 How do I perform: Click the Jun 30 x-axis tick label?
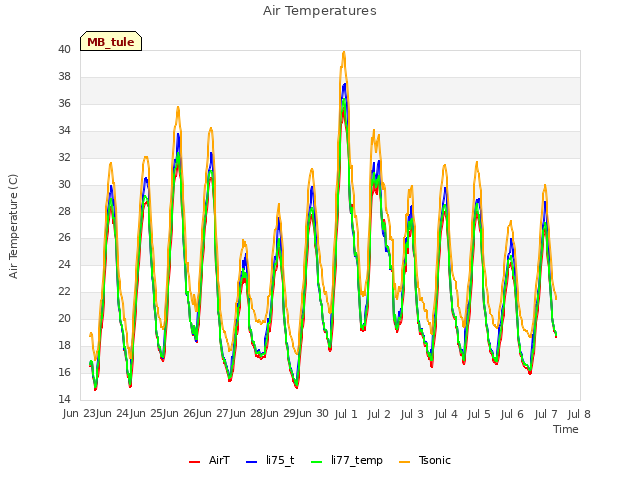click(315, 414)
